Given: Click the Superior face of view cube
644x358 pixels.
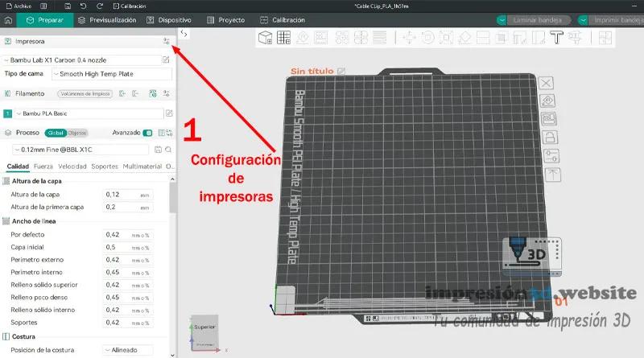Looking at the screenshot, I should click(204, 327).
